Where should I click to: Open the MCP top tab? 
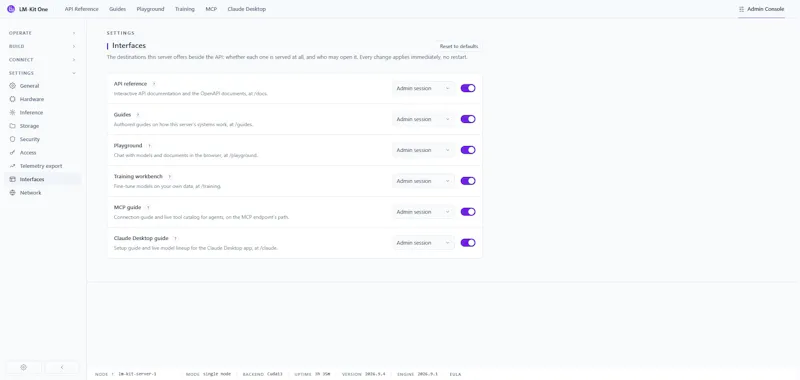211,9
